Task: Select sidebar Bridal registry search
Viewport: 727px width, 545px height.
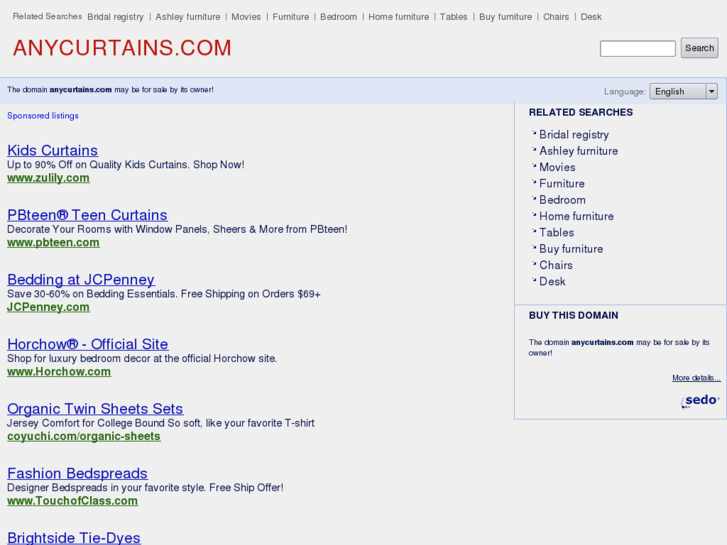Action: click(574, 135)
